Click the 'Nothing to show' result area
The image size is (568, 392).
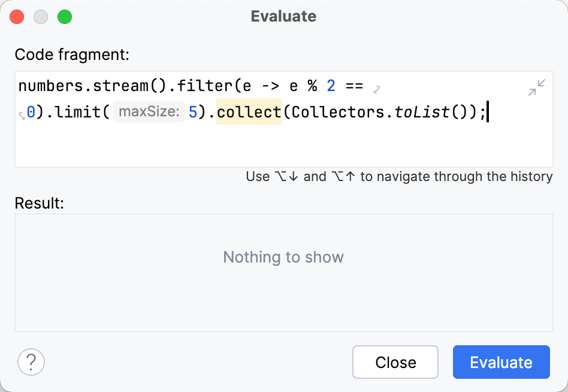point(283,258)
